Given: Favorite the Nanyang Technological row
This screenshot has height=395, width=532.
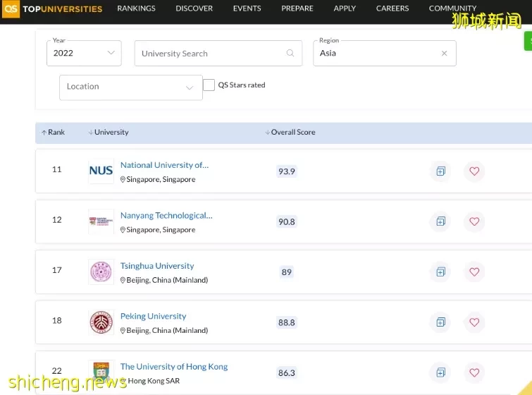Looking at the screenshot, I should coord(474,221).
